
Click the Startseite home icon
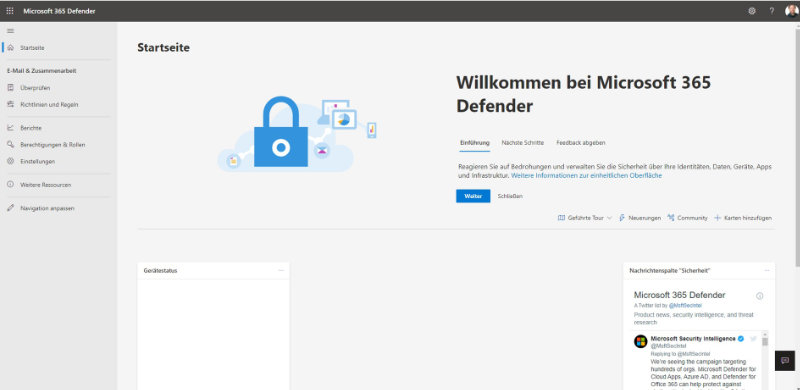click(x=11, y=47)
